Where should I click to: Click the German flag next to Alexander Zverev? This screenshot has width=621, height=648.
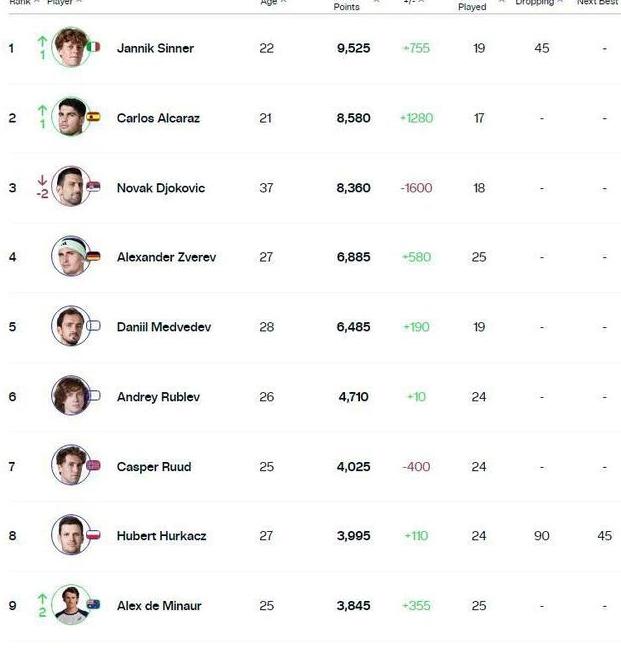[94, 256]
